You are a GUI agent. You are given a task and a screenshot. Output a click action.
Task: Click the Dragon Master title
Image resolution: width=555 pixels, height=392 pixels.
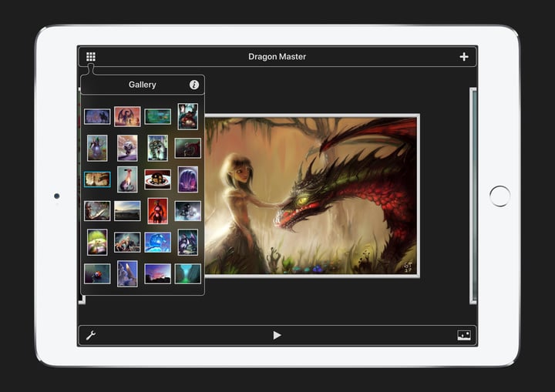pos(277,57)
